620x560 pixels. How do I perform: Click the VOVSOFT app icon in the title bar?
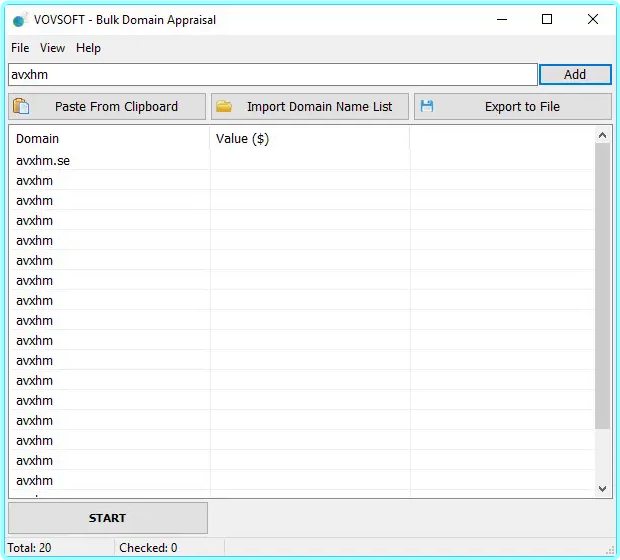(19, 20)
